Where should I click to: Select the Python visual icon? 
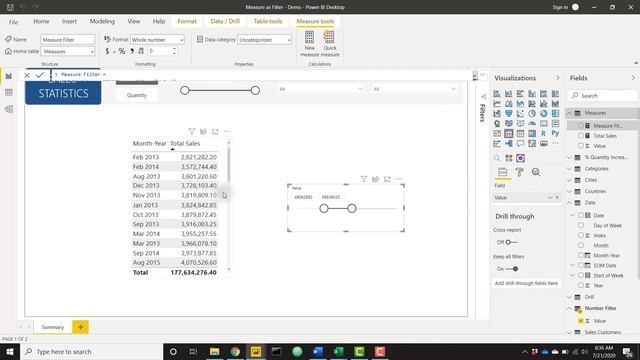[555, 133]
